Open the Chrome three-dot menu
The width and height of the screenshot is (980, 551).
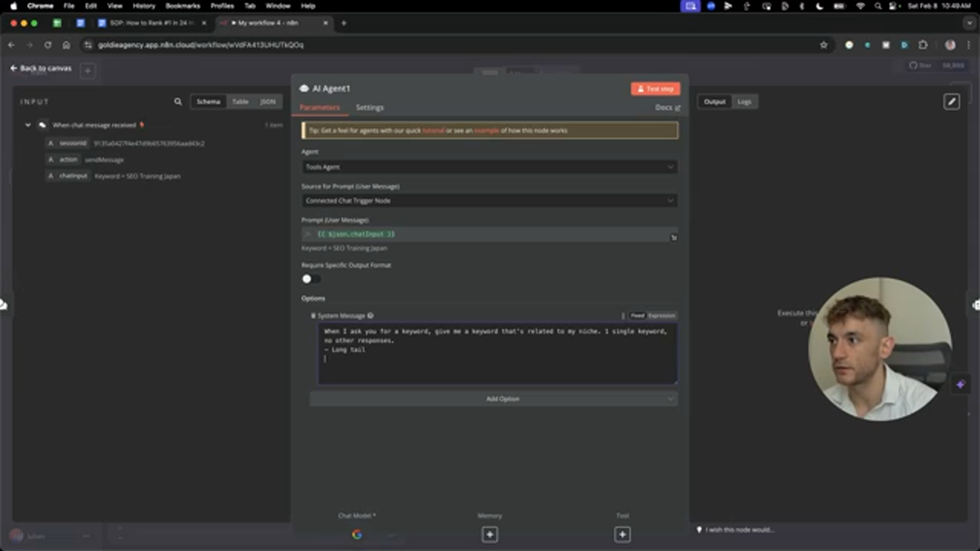click(x=969, y=45)
